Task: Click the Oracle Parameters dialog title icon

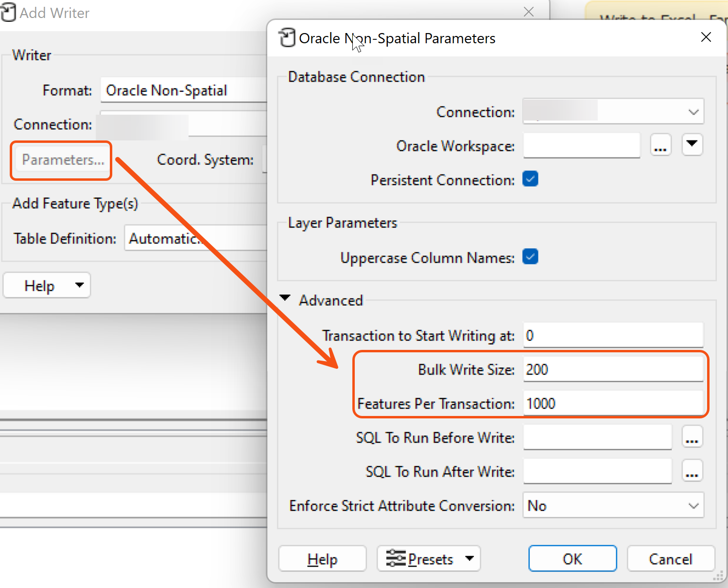Action: tap(287, 37)
